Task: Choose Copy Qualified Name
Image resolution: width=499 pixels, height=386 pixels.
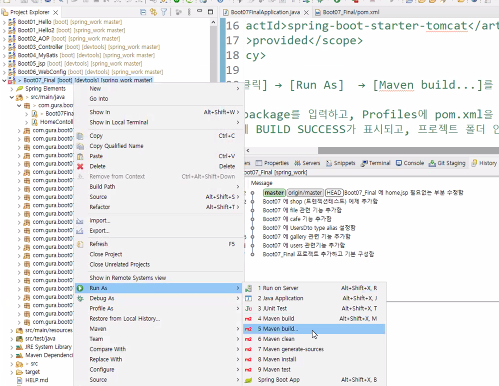Action: tap(158, 146)
